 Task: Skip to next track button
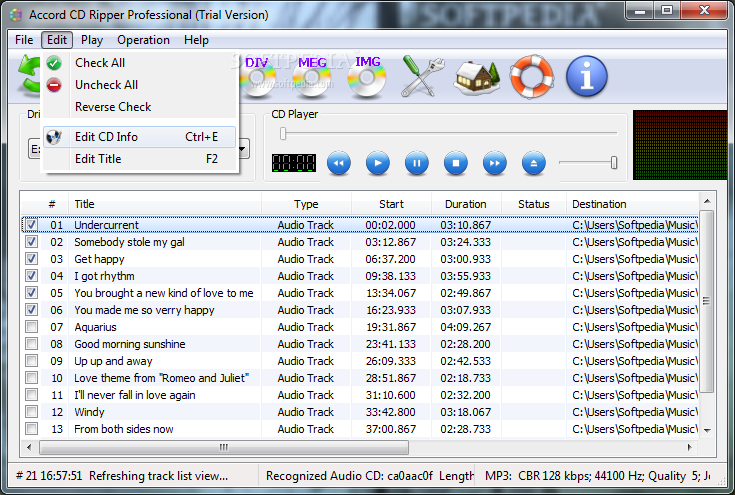tap(495, 163)
